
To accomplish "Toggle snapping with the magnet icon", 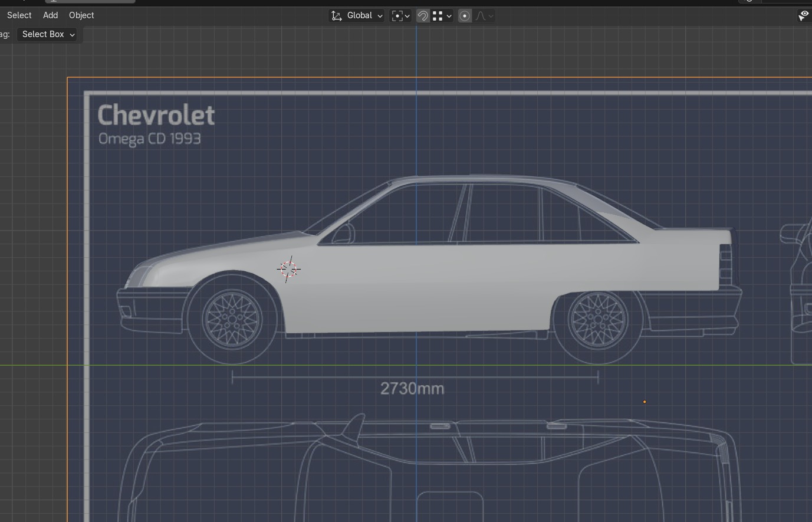I will (x=423, y=16).
